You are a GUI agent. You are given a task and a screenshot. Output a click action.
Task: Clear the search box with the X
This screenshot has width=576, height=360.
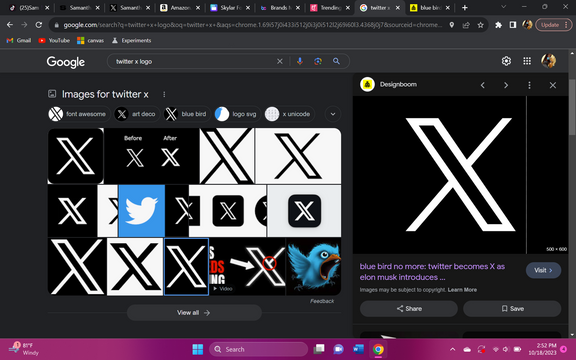point(280,61)
